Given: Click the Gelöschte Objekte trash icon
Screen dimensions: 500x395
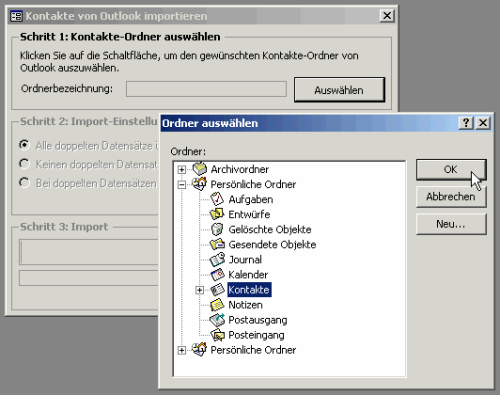Looking at the screenshot, I should [217, 229].
